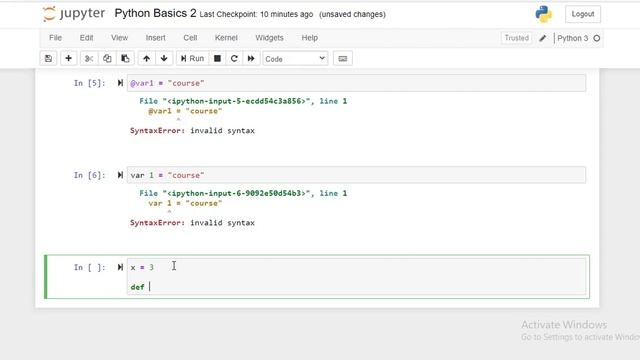The height and width of the screenshot is (360, 640).
Task: Open the Edit menu
Action: tap(87, 38)
